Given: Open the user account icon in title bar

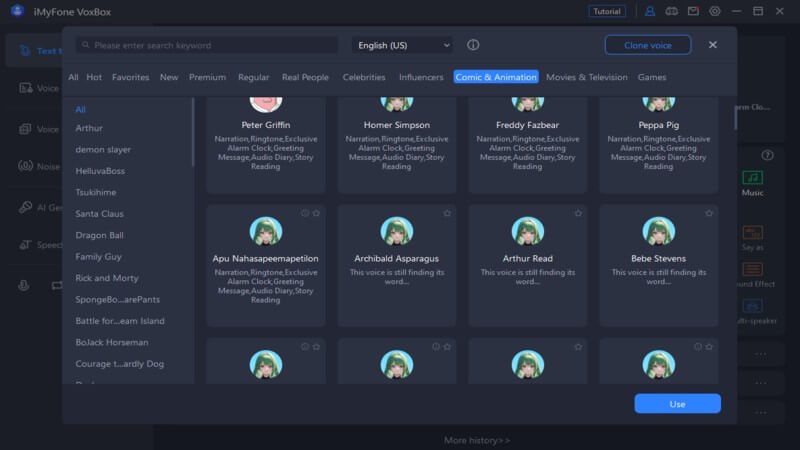Looking at the screenshot, I should click(x=649, y=11).
